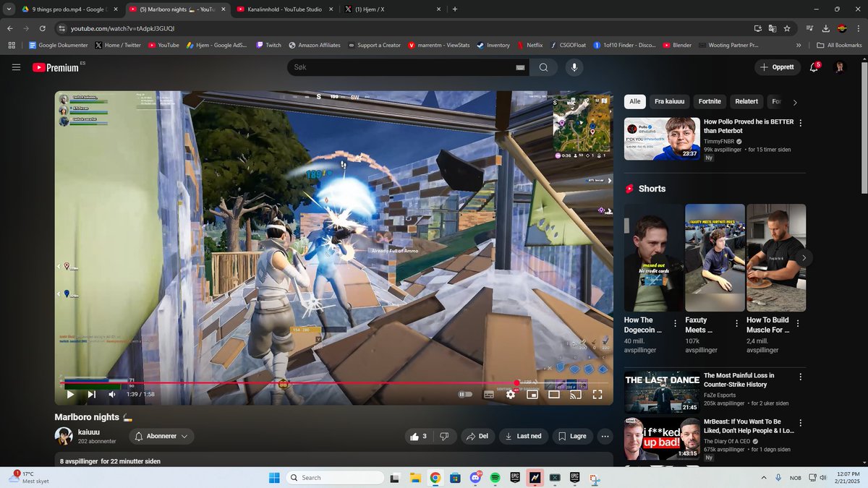868x488 pixels.
Task: Open the notifications bell
Action: (x=814, y=67)
